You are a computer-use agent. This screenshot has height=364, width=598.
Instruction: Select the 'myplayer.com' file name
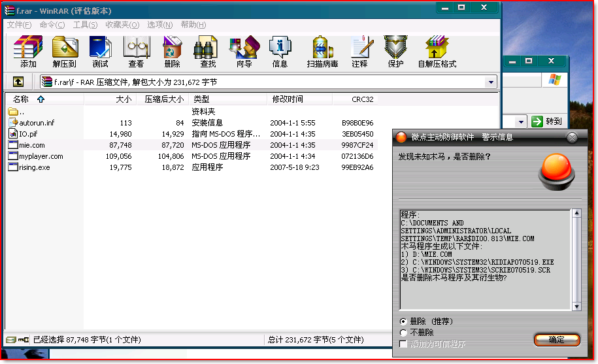click(x=41, y=156)
